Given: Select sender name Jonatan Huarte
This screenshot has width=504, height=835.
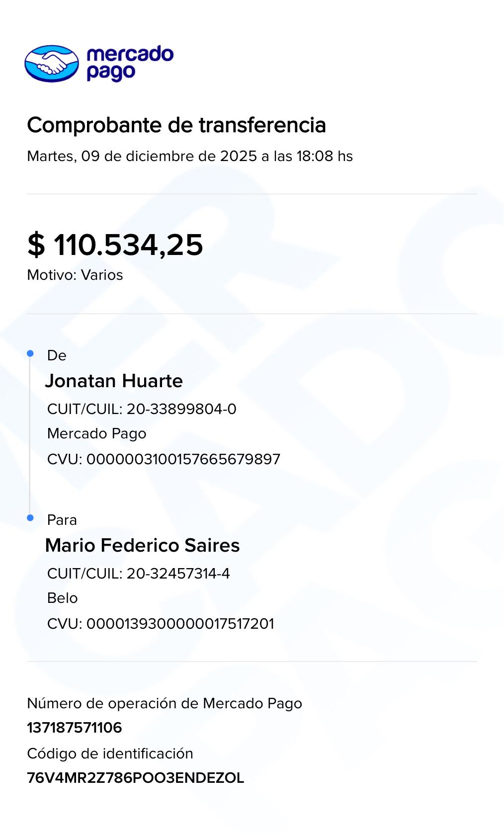Looking at the screenshot, I should point(114,381).
